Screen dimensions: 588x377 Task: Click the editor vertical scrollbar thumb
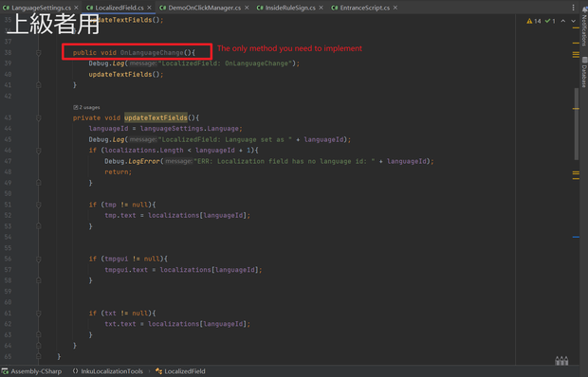(x=577, y=124)
